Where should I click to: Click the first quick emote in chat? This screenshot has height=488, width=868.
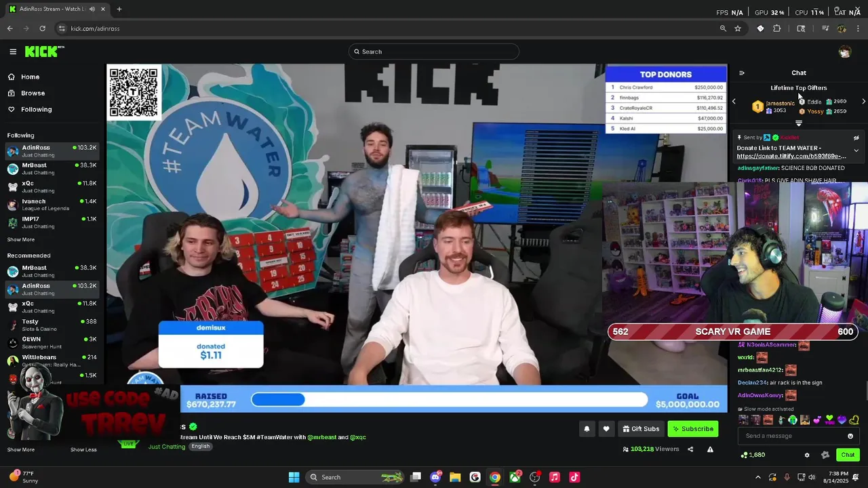743,420
